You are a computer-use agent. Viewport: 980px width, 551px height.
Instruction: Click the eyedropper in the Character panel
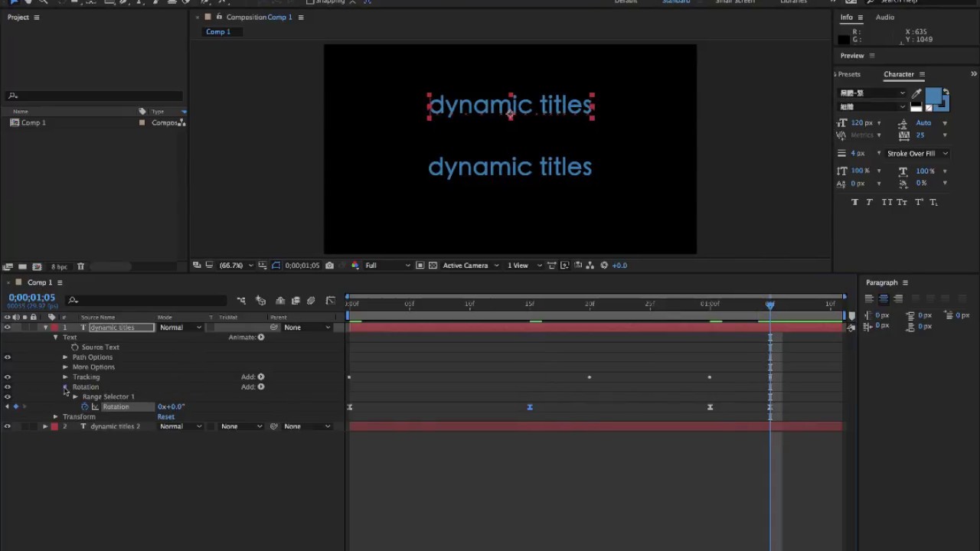916,93
